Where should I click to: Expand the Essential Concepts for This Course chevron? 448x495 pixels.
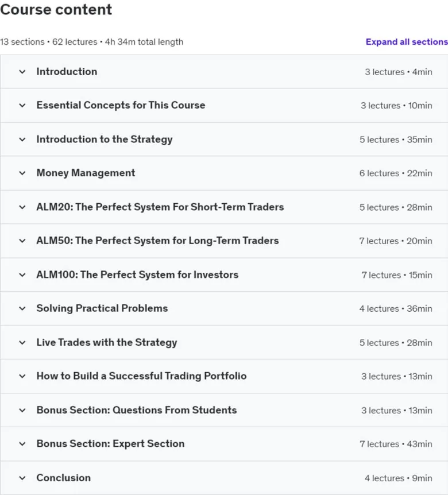point(22,105)
